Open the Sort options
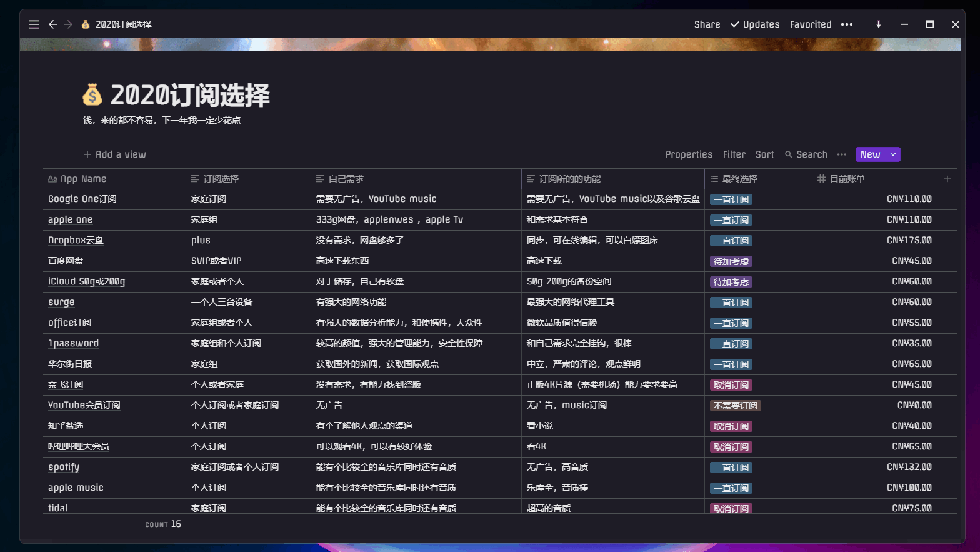The height and width of the screenshot is (552, 980). [x=764, y=154]
